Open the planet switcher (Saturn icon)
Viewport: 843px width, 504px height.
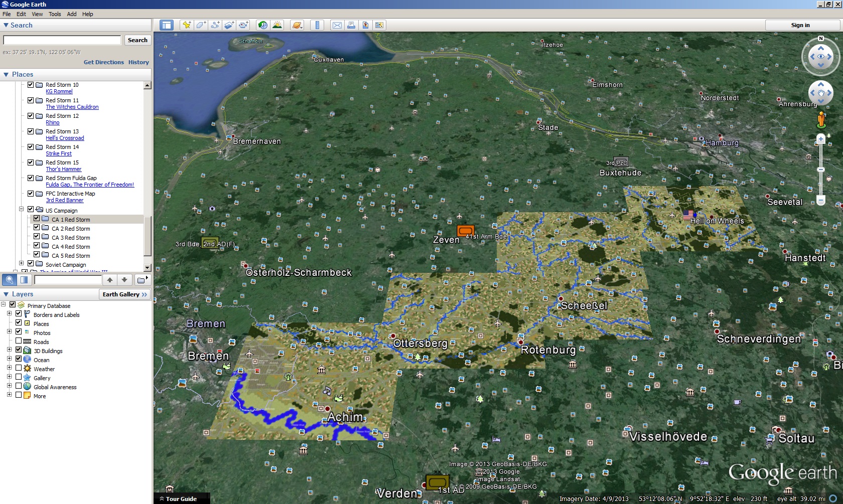[x=297, y=25]
